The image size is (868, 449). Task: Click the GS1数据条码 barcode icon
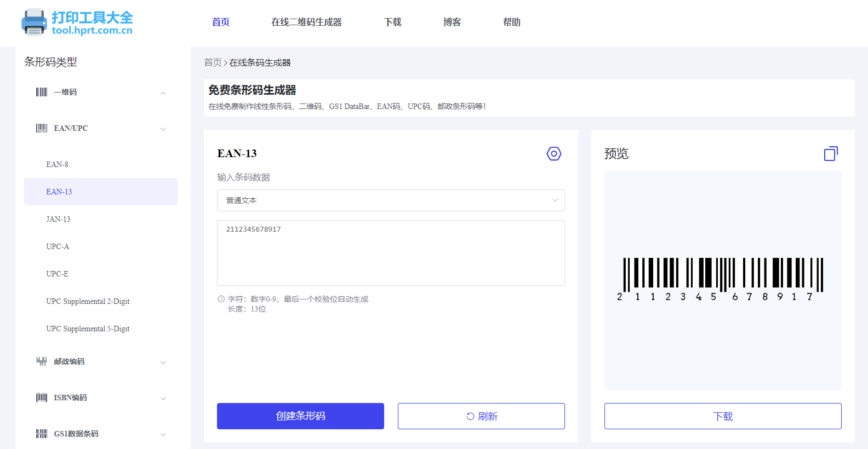tap(42, 434)
